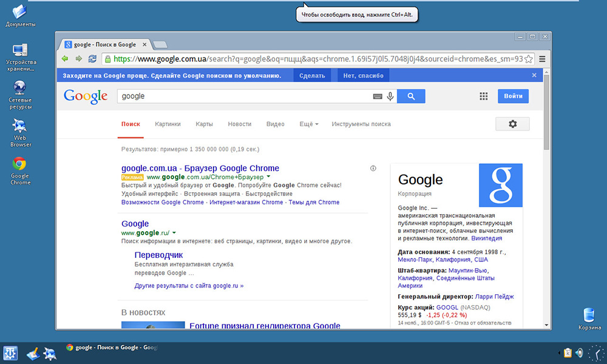The width and height of the screenshot is (607, 364).
Task: Open the Переводчик sitelink
Action: point(158,255)
